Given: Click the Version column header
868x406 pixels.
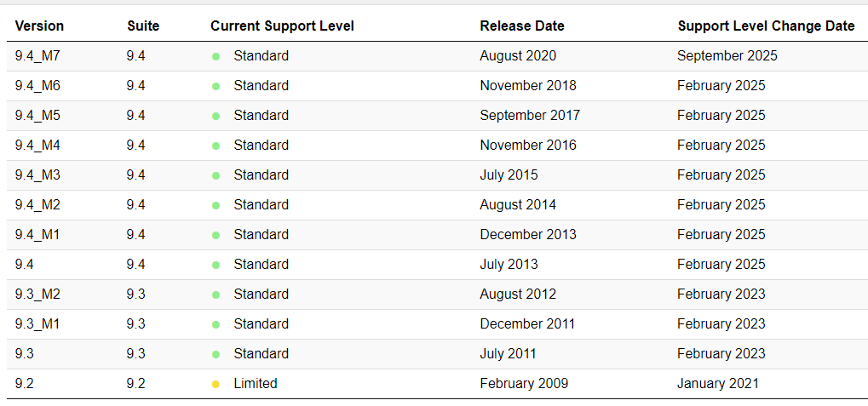Looking at the screenshot, I should point(39,26).
